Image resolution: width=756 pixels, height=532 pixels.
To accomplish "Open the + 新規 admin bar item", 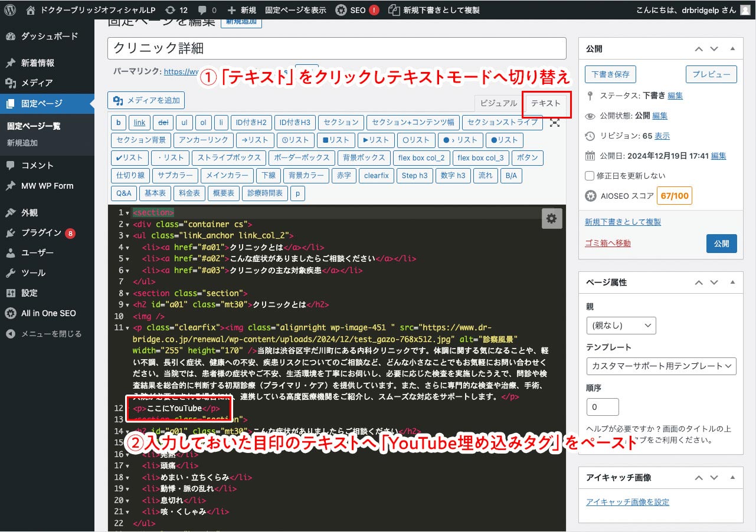I will tap(241, 10).
